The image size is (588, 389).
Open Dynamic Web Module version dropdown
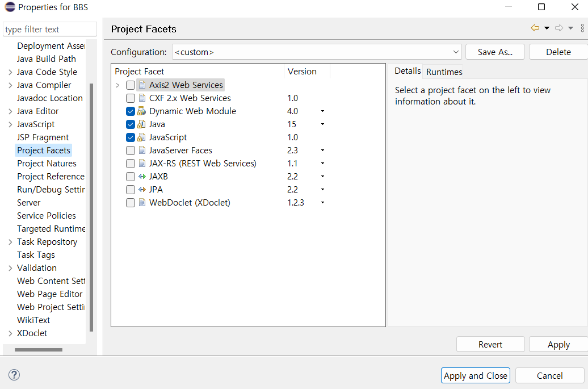point(322,111)
